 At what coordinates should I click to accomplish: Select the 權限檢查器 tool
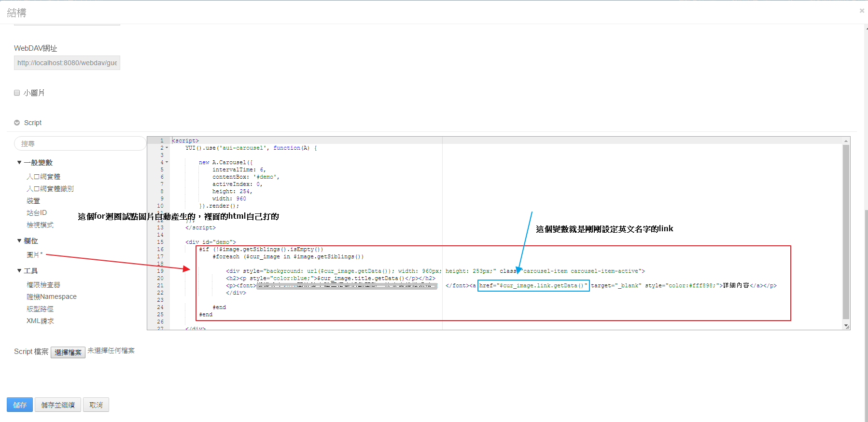[x=43, y=285]
